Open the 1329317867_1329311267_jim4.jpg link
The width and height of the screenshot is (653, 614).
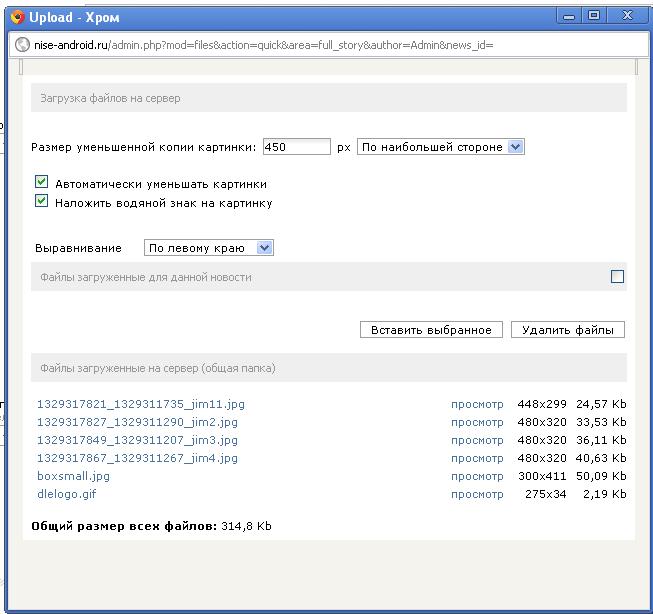137,458
